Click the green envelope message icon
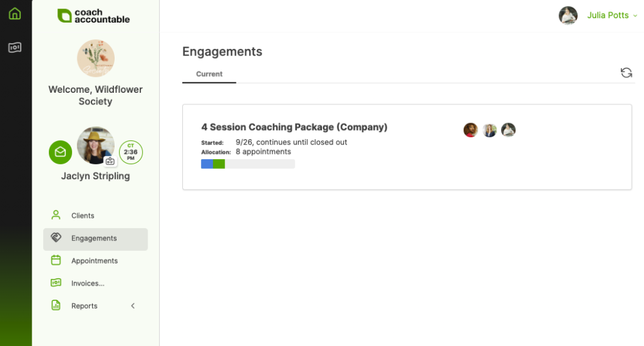This screenshot has width=644, height=346. [61, 152]
